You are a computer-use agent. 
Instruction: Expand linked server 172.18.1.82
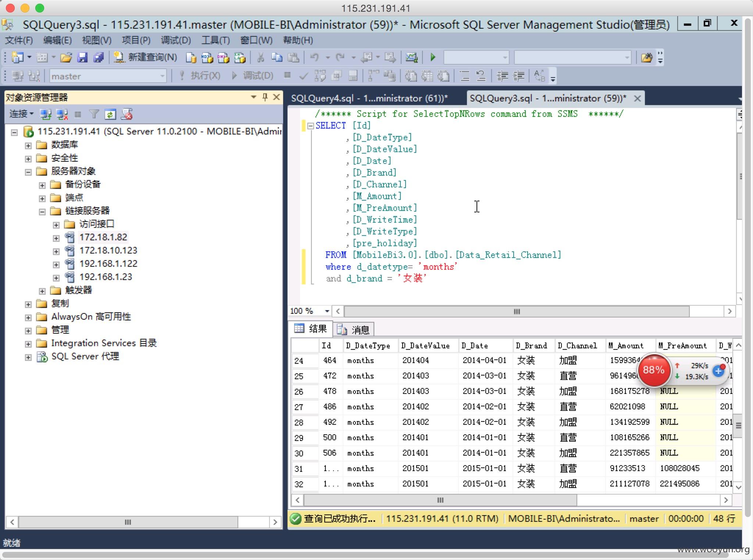coord(56,238)
